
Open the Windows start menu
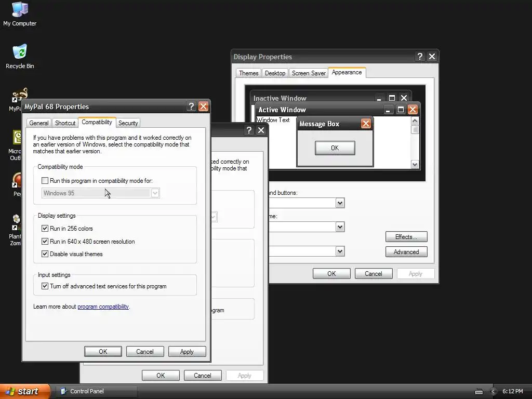coord(25,391)
